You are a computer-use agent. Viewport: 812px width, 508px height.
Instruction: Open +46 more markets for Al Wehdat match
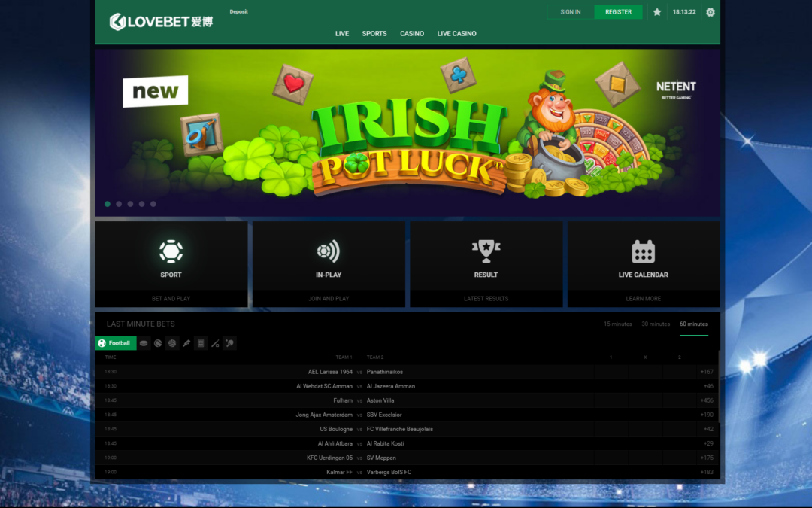(x=708, y=386)
